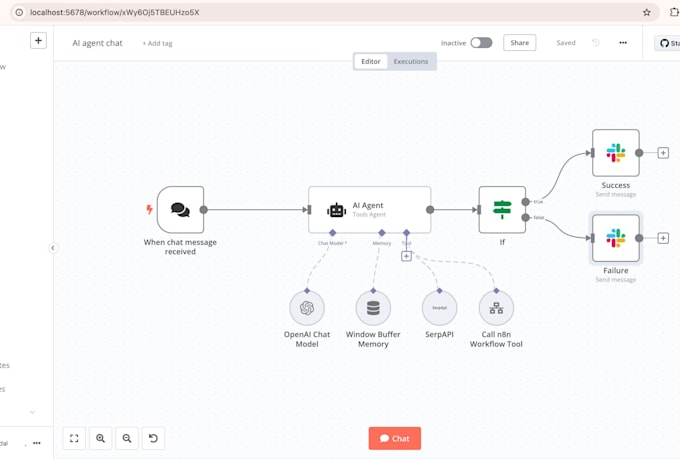Expand the sidebar bottom chevron
Viewport: 680px width, 459px height.
point(33,412)
